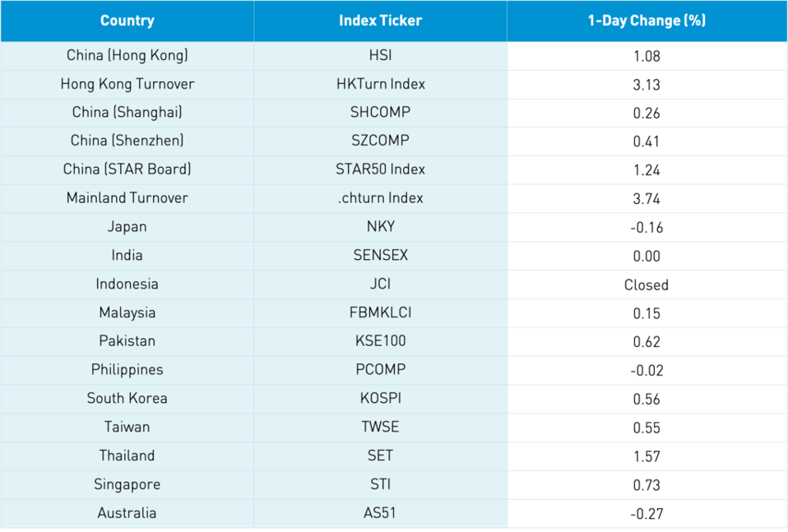The height and width of the screenshot is (532, 788).
Task: Click the South Korea country cell
Action: (x=127, y=399)
